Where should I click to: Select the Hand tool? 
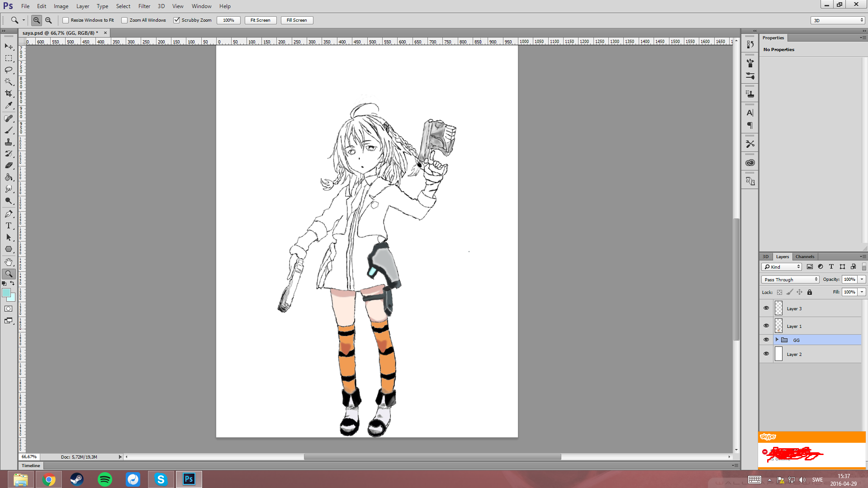(x=9, y=262)
